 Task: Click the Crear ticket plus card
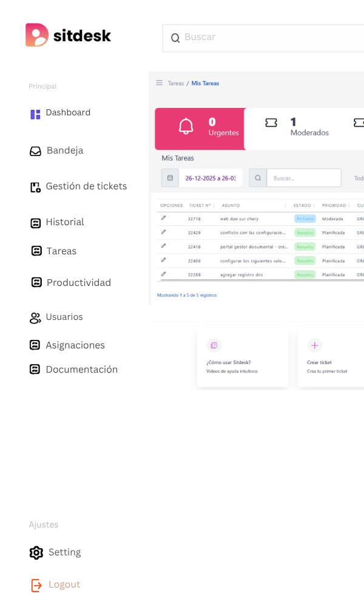pyautogui.click(x=331, y=358)
